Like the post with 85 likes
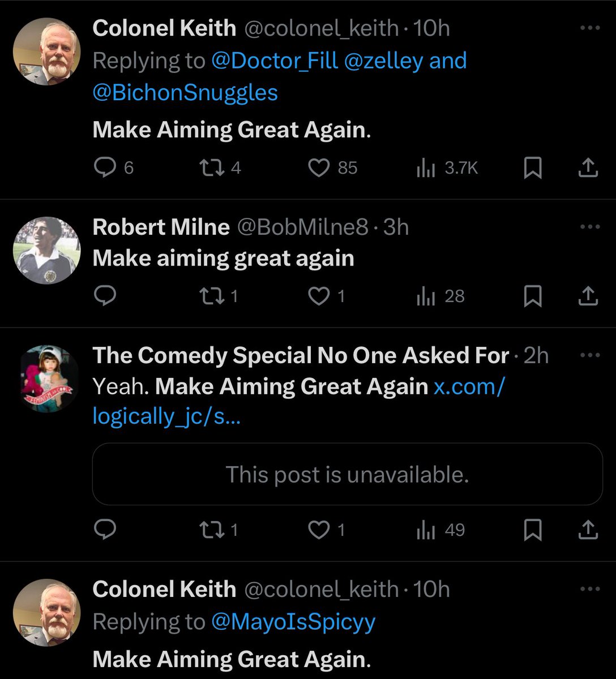This screenshot has width=616, height=679. 319,168
